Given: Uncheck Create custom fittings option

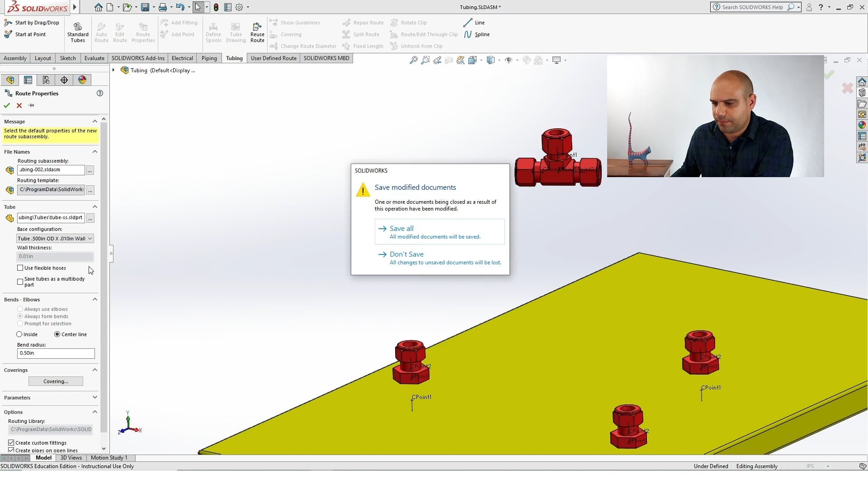Looking at the screenshot, I should tap(11, 442).
